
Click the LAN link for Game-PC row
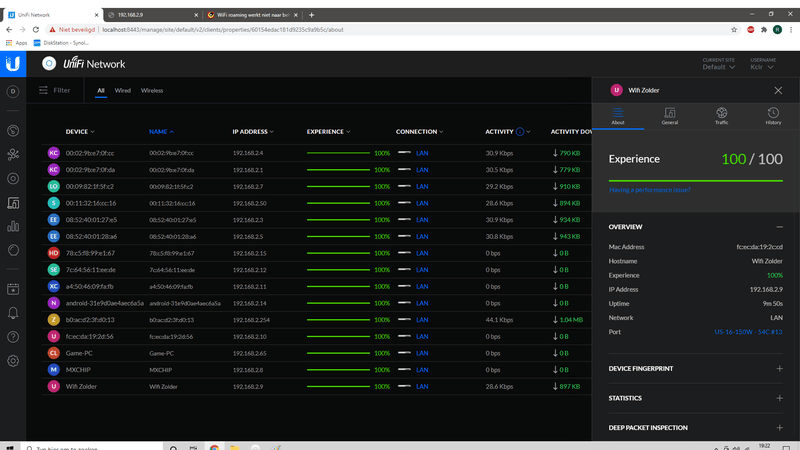point(422,353)
